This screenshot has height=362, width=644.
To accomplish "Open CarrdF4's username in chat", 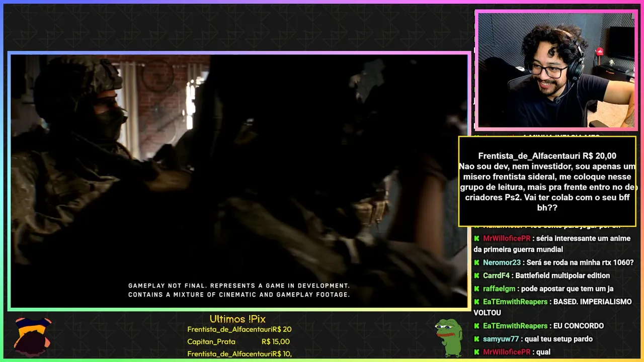I will click(496, 276).
